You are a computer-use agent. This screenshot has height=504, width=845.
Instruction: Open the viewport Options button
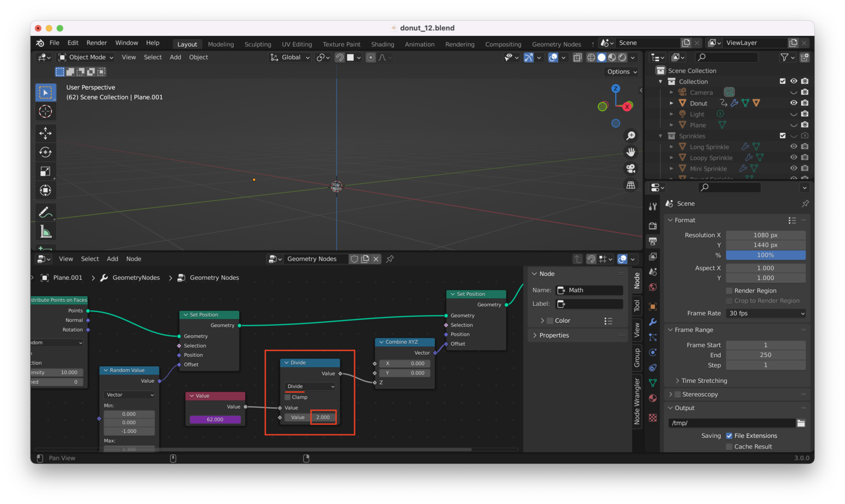tap(621, 72)
